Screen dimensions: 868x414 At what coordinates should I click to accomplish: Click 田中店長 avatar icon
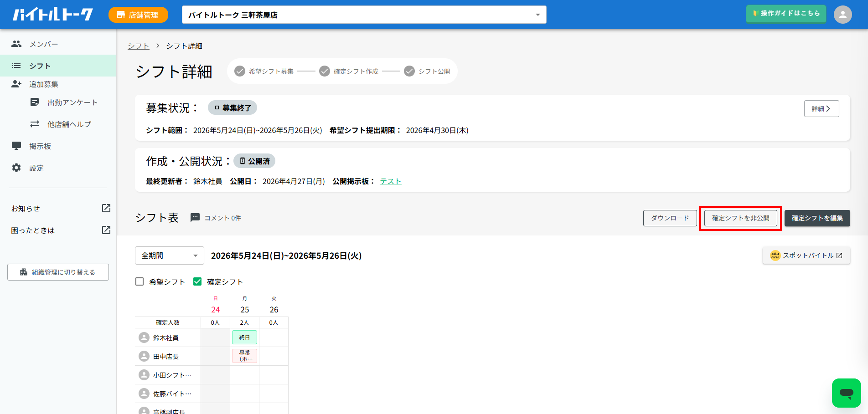pos(144,356)
